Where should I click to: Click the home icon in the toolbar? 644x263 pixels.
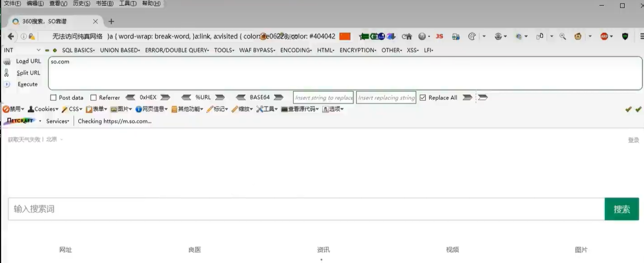[x=407, y=36]
